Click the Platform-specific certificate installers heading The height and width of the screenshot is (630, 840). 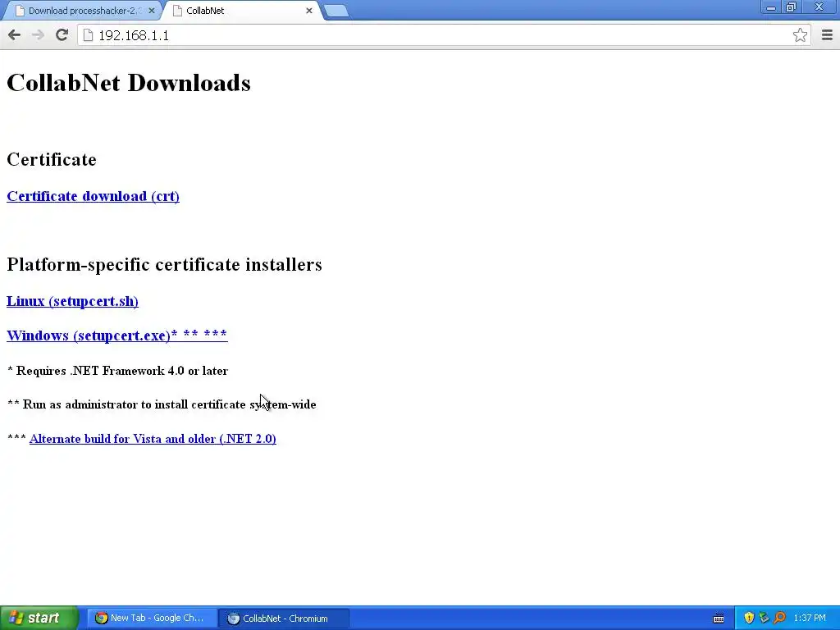[x=164, y=264]
